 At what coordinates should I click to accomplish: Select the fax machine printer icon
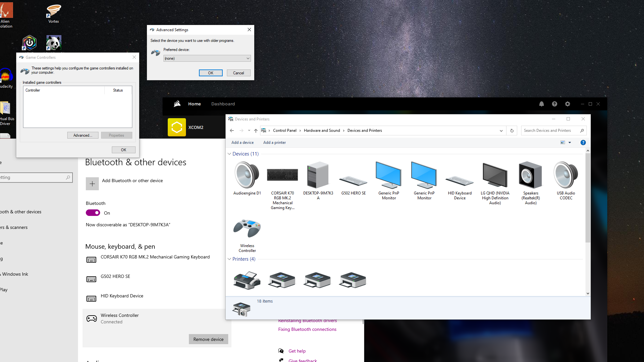pyautogui.click(x=247, y=281)
